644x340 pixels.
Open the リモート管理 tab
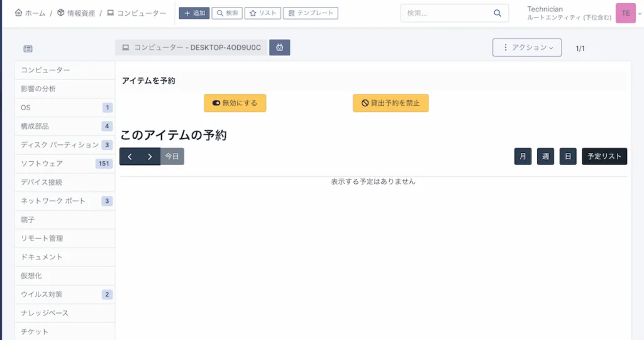(x=65, y=239)
